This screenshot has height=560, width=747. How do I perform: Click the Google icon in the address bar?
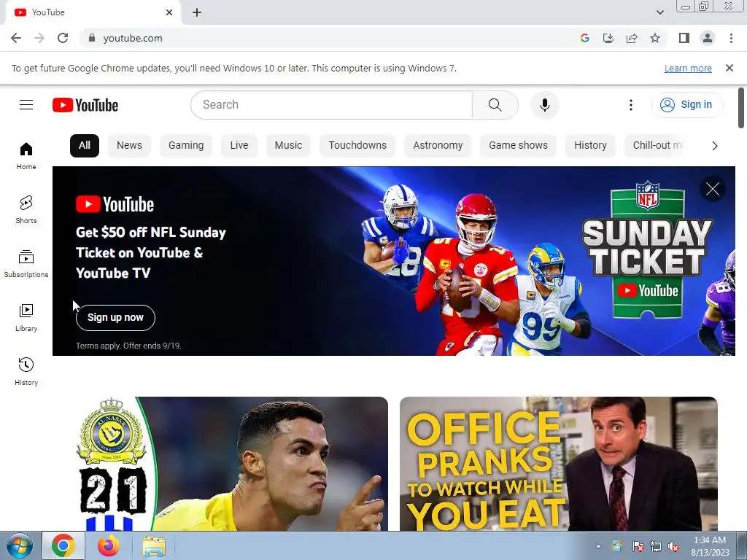(x=585, y=38)
